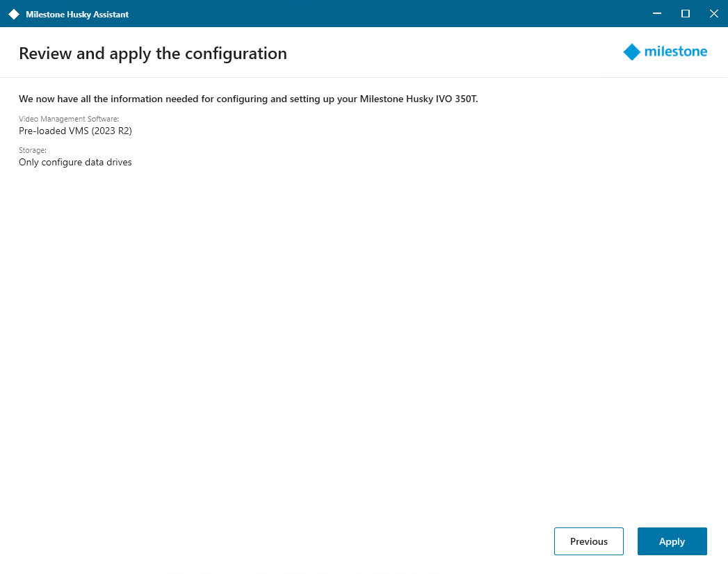Image resolution: width=728 pixels, height=574 pixels.
Task: Click the empty title bar area
Action: click(382, 14)
